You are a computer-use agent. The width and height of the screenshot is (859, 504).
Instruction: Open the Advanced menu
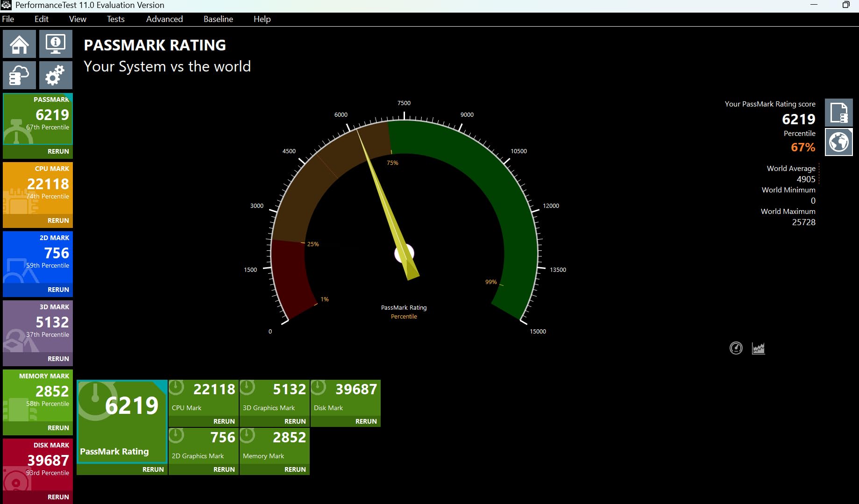(164, 19)
